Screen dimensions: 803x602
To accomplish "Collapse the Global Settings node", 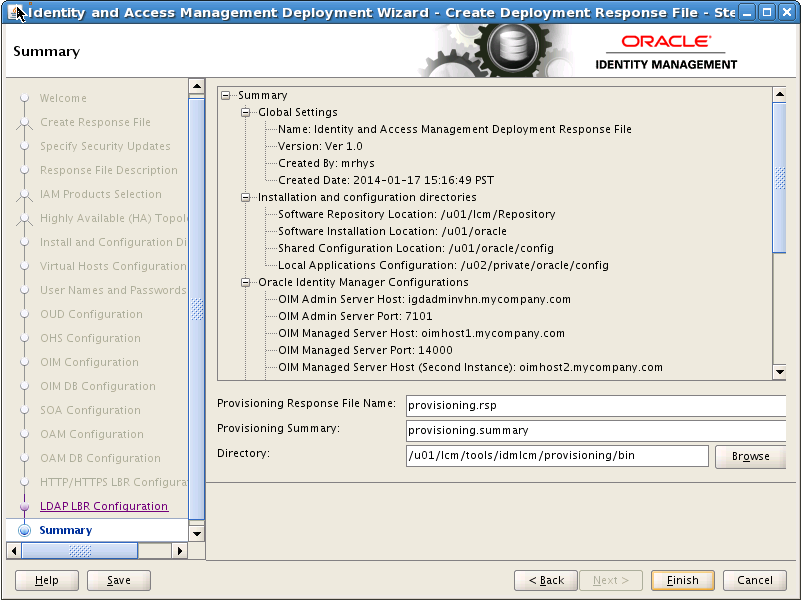I will point(245,112).
